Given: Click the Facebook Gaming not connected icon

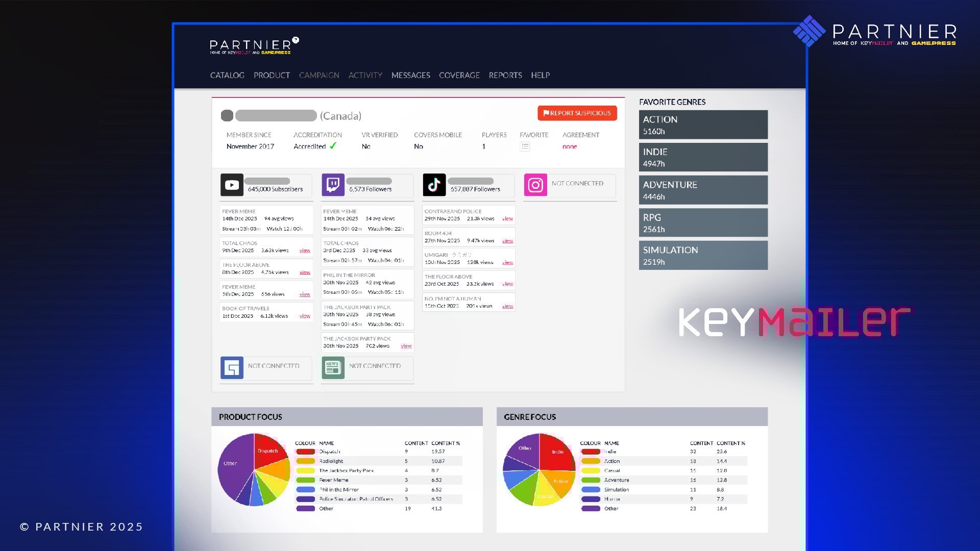Looking at the screenshot, I should point(232,368).
